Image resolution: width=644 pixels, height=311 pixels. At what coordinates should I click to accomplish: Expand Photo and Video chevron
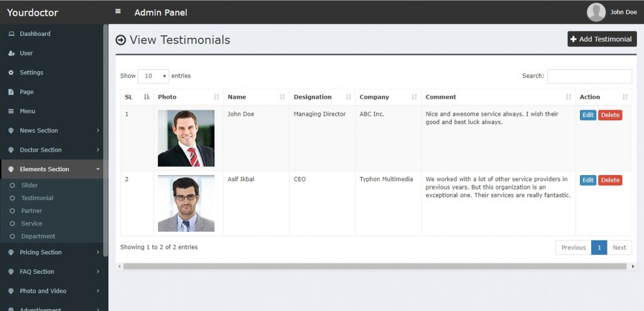coord(97,291)
